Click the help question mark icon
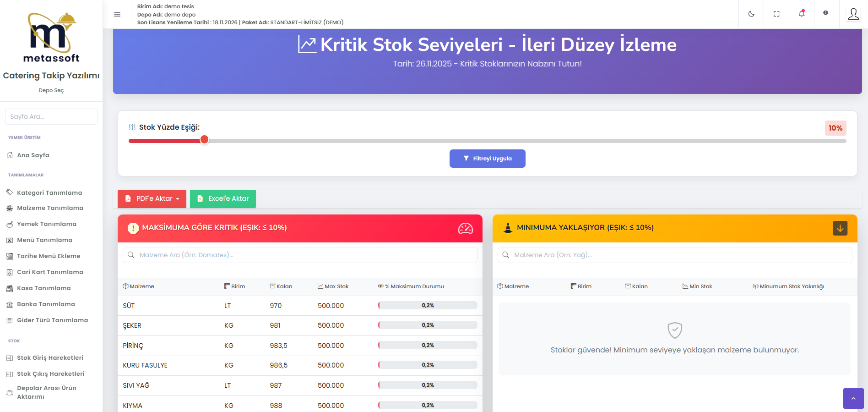The width and height of the screenshot is (868, 412). pos(825,13)
